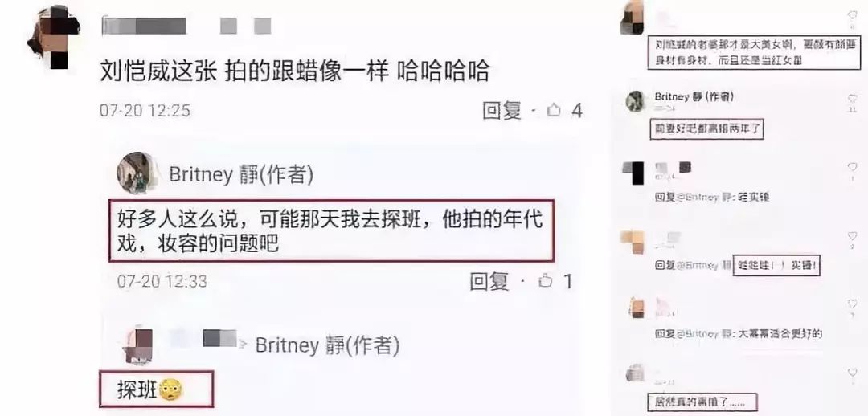Select the 好多人这么说 boxed reply text
The width and height of the screenshot is (868, 416).
(331, 231)
